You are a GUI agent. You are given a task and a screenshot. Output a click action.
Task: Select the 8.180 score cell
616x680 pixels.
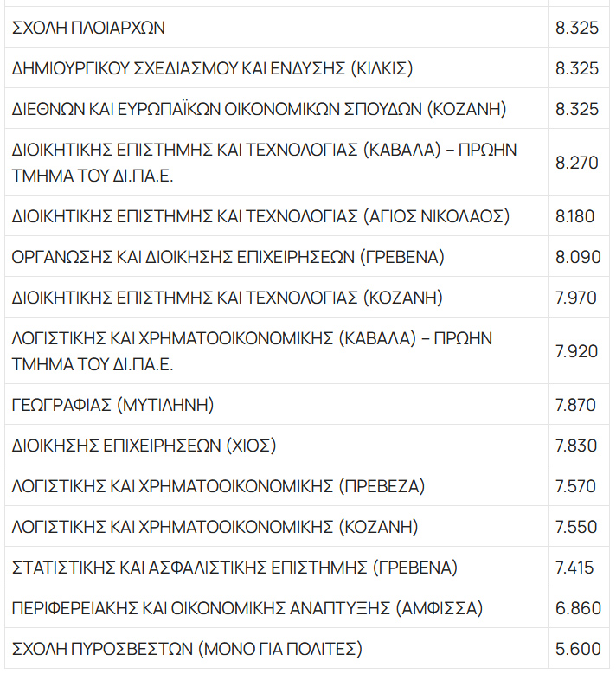pyautogui.click(x=574, y=216)
